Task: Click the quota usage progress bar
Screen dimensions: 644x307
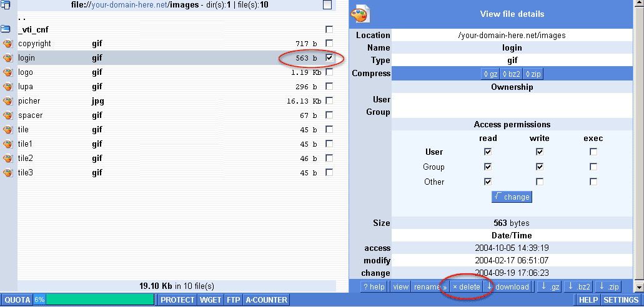Action: tap(100, 300)
